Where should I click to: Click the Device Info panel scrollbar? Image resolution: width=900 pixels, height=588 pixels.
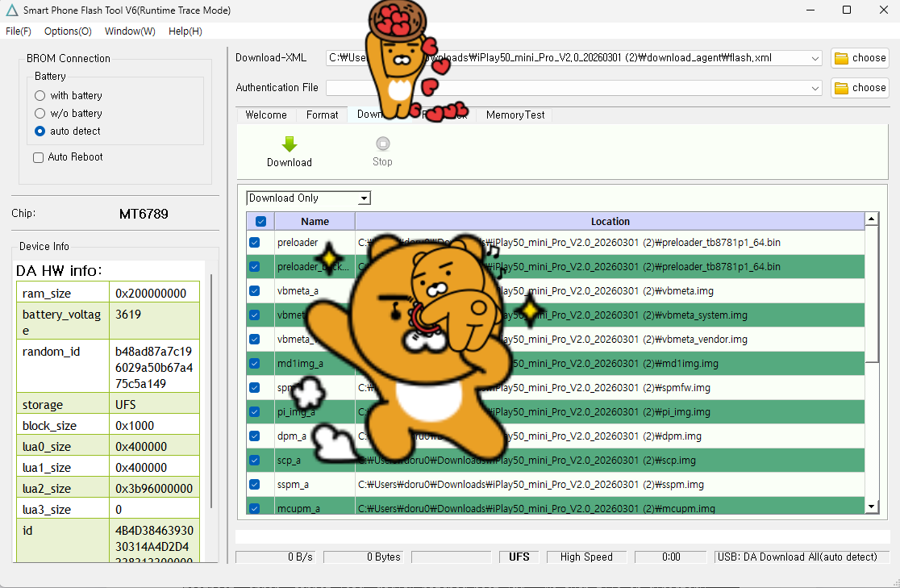211,390
